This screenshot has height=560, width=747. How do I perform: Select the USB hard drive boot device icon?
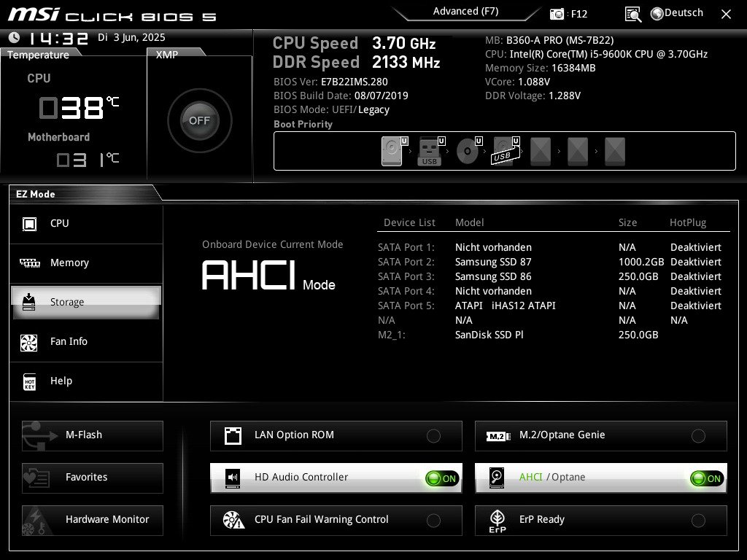tap(505, 151)
